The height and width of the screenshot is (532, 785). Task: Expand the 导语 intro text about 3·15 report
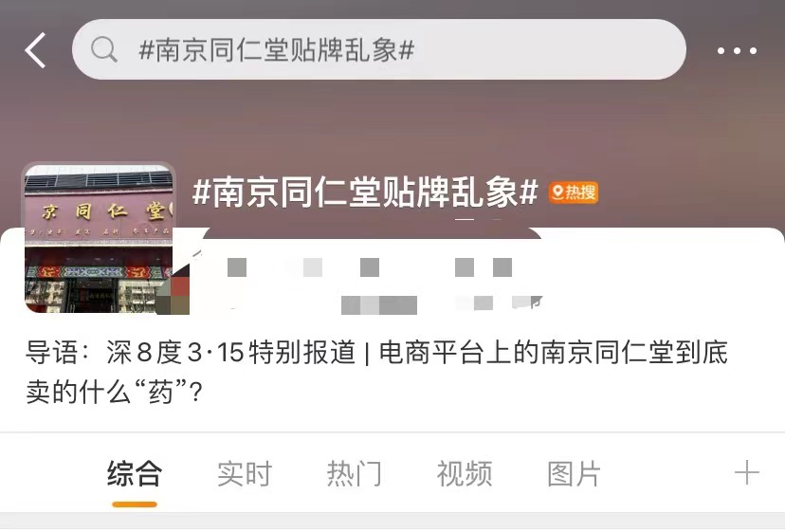click(x=376, y=372)
